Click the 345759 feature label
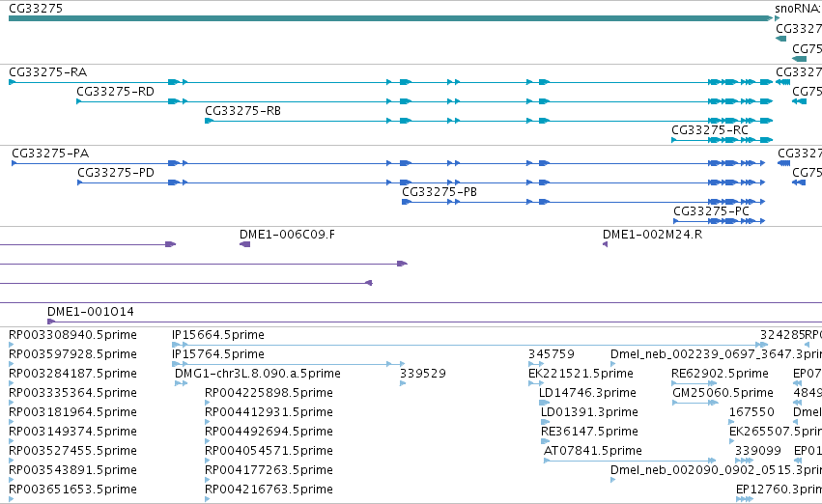This screenshot has width=822, height=504. click(552, 354)
